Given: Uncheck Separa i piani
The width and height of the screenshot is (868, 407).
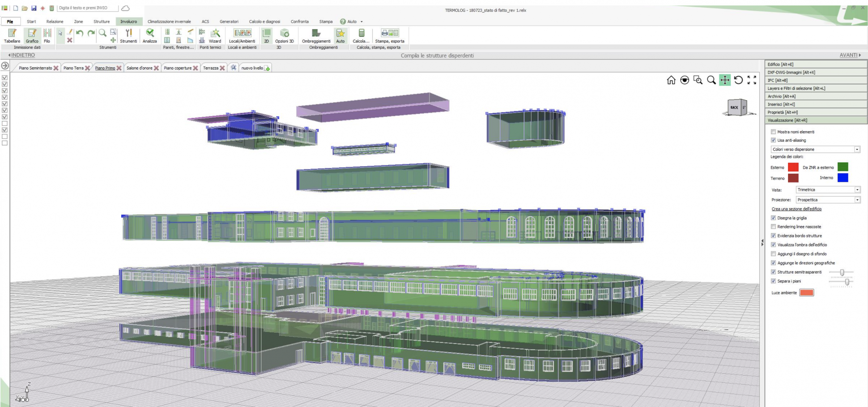Looking at the screenshot, I should pos(773,281).
